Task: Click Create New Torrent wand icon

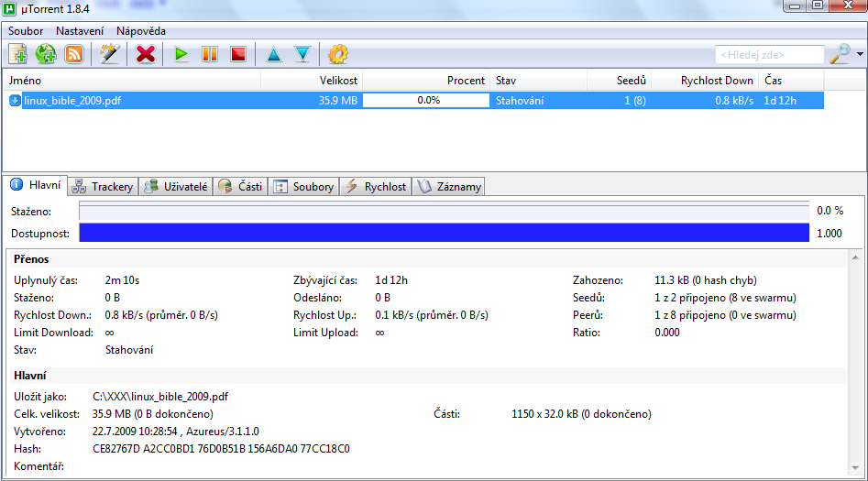Action: 110,54
